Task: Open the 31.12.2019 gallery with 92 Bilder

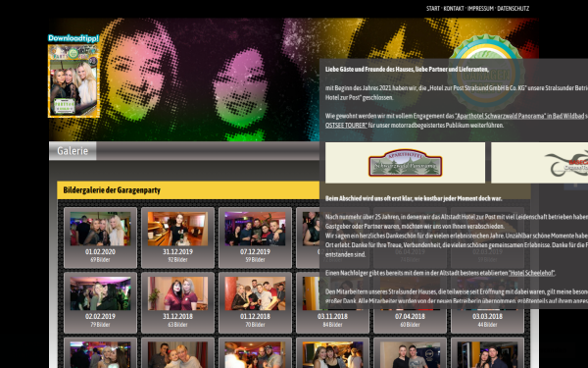Action: tap(177, 237)
